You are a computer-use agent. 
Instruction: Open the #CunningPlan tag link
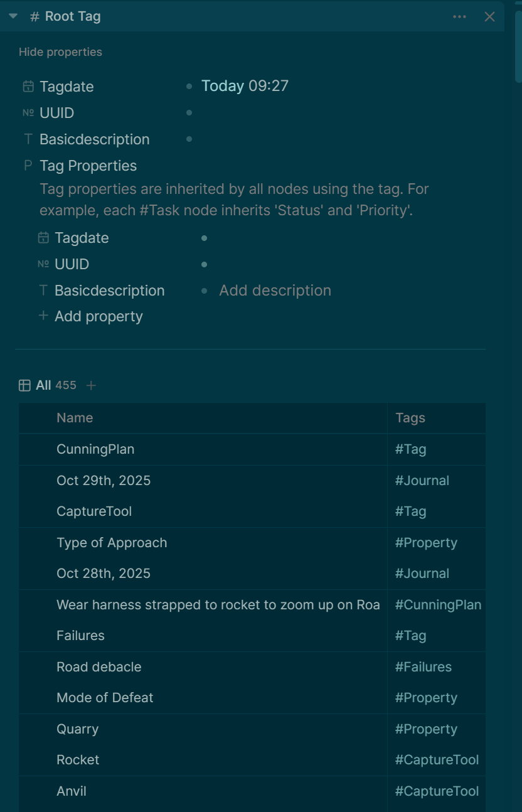tap(438, 605)
